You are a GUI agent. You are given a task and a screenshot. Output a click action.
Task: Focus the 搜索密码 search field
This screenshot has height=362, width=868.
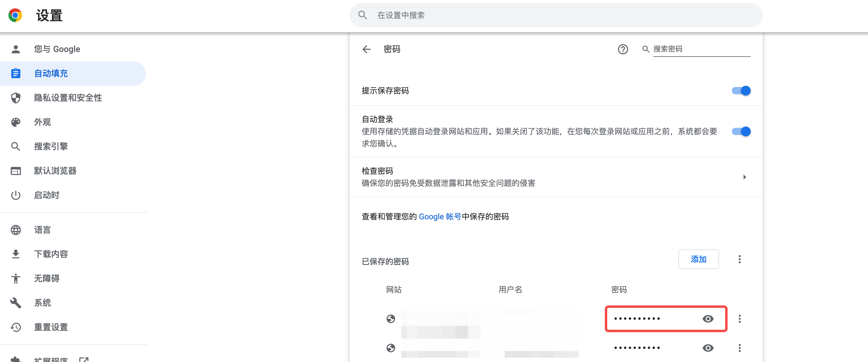(x=701, y=49)
